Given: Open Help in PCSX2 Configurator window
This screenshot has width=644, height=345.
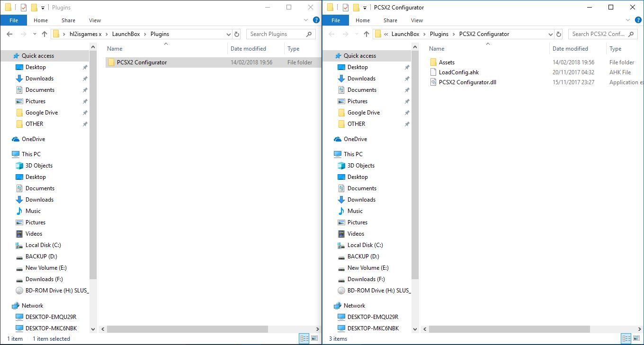Looking at the screenshot, I should pyautogui.click(x=638, y=20).
